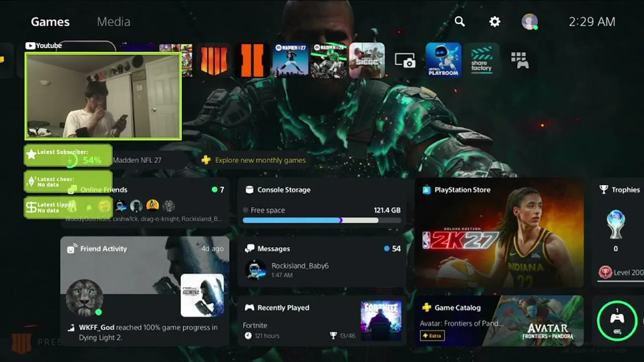Select the Rainbow Six Siege tile
The height and width of the screenshot is (362, 644).
point(367,61)
